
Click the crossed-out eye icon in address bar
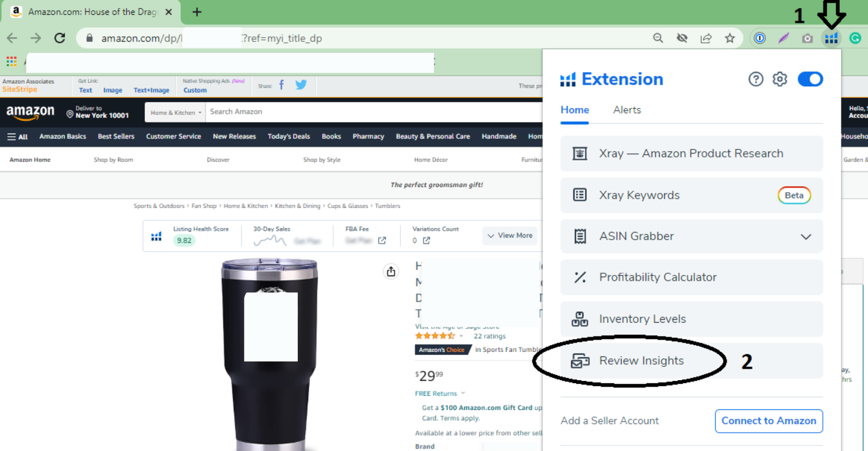click(682, 38)
